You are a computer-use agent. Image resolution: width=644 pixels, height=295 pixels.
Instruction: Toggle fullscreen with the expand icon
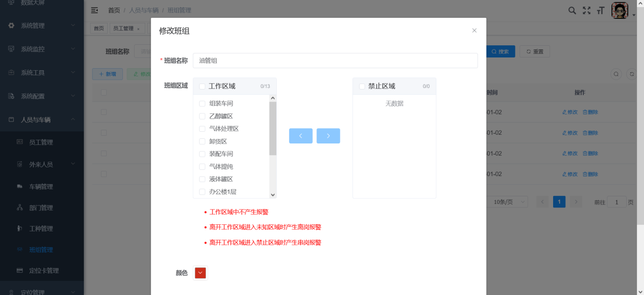coord(586,10)
